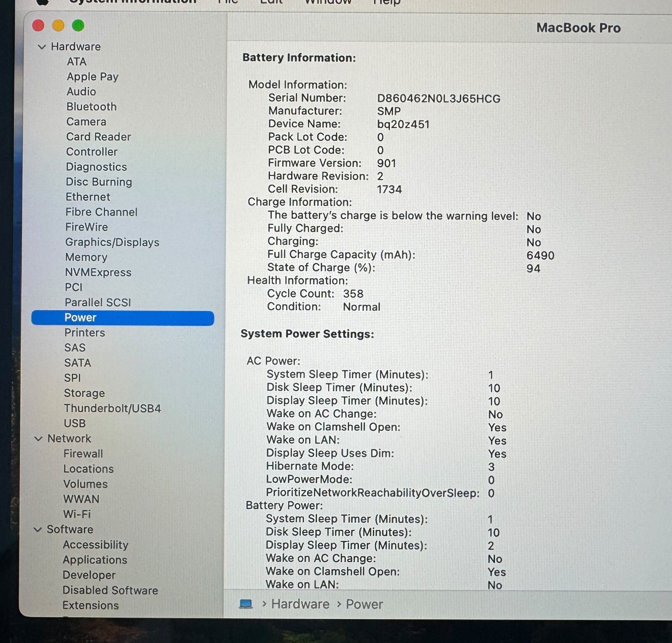The image size is (672, 643).
Task: Select Storage in the sidebar
Action: [84, 393]
